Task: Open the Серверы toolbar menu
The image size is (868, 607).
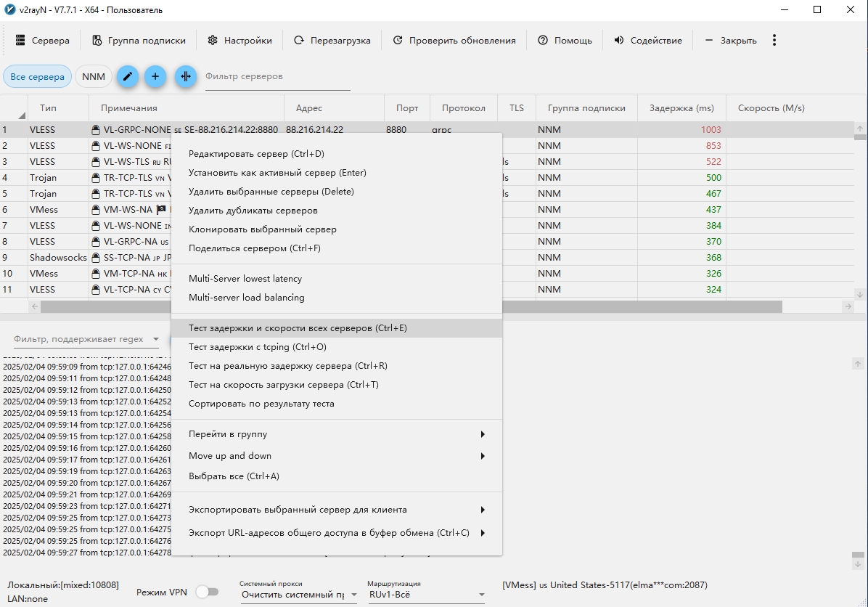Action: pyautogui.click(x=43, y=41)
